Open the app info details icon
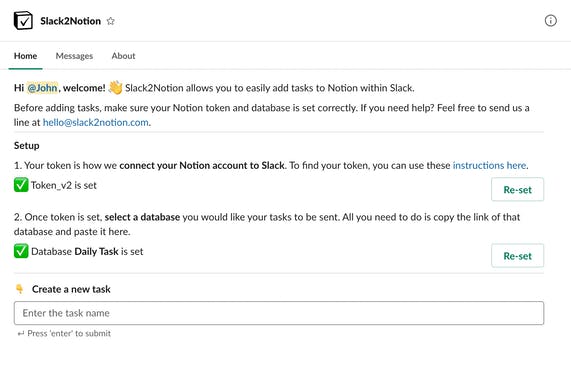The height and width of the screenshot is (380, 571). tap(550, 21)
